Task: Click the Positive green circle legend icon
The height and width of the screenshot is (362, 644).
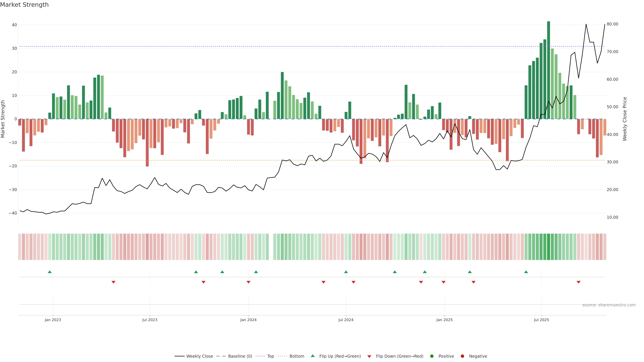Action: 432,356
